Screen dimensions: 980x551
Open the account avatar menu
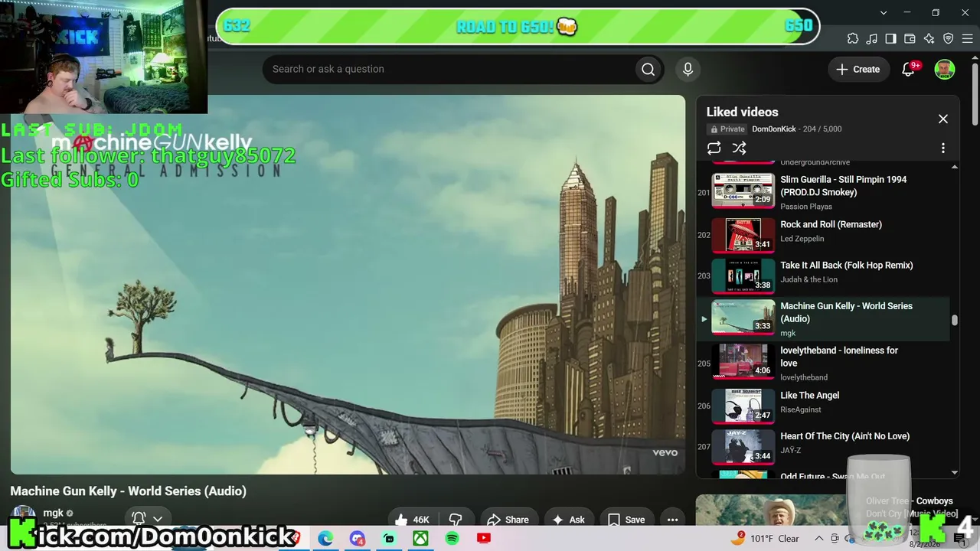[945, 69]
